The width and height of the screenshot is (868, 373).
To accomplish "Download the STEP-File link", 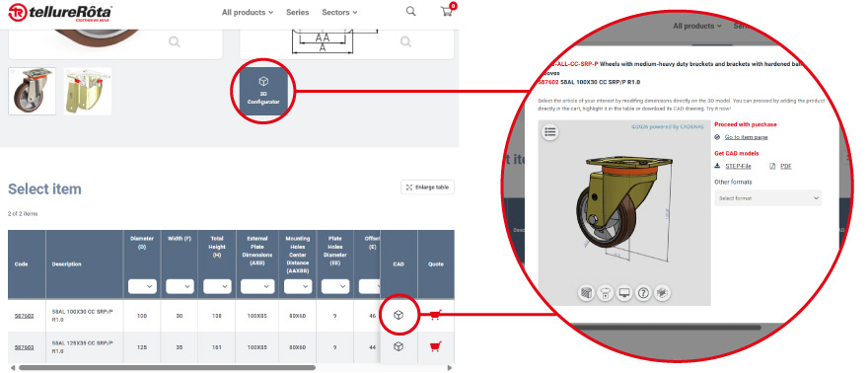I will 738,166.
